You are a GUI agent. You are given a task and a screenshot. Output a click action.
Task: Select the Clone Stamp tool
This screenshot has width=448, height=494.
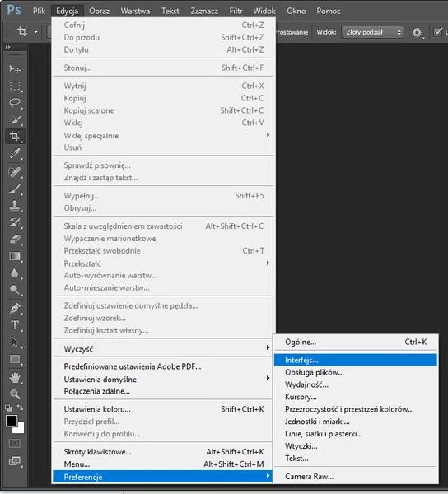(x=15, y=206)
